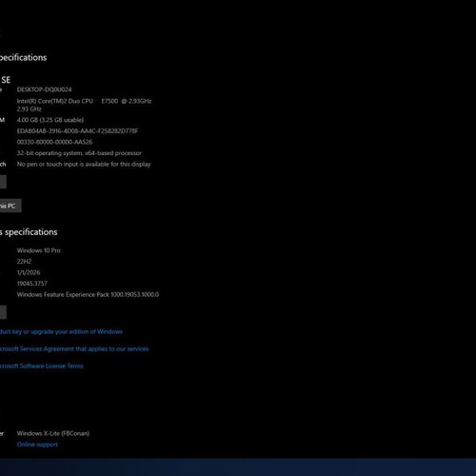This screenshot has width=476, height=476.
Task: Open Microsoft Services Agreement link
Action: (x=74, y=348)
